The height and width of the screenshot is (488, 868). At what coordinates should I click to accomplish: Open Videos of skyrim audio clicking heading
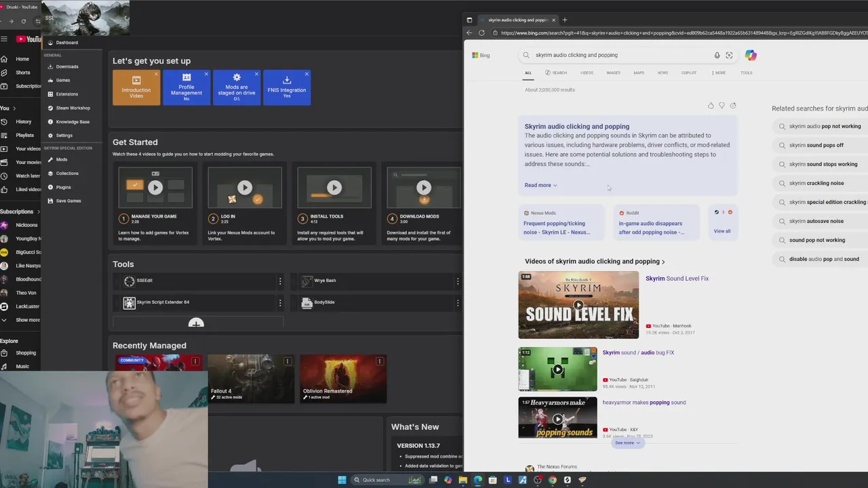click(595, 262)
